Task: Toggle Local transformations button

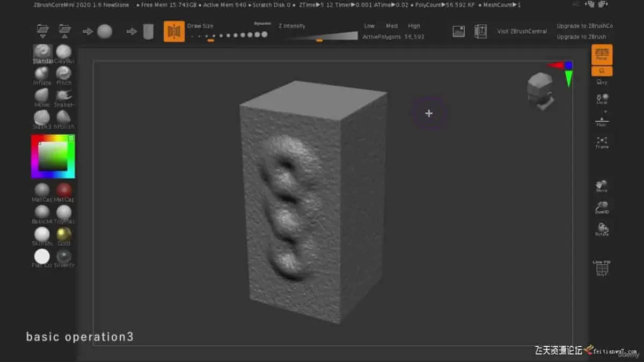Action: pyautogui.click(x=602, y=99)
